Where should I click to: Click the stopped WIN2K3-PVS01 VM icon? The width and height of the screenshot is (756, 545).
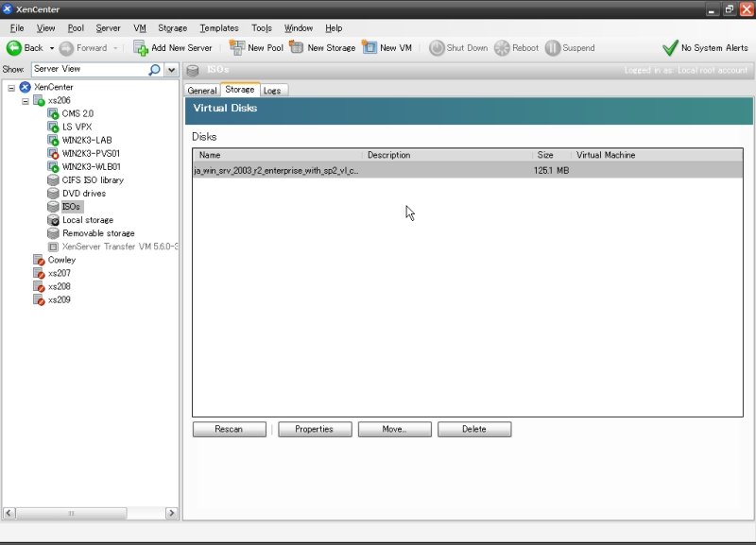click(x=53, y=154)
